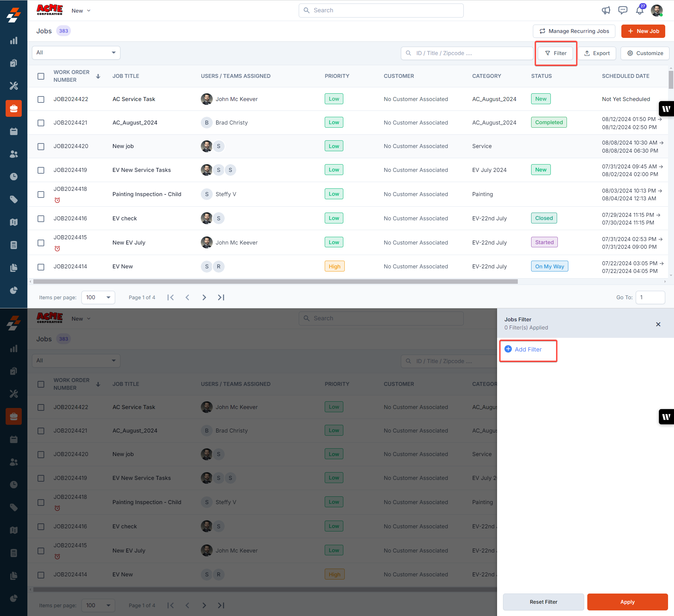Open the chat messages icon

click(x=623, y=10)
